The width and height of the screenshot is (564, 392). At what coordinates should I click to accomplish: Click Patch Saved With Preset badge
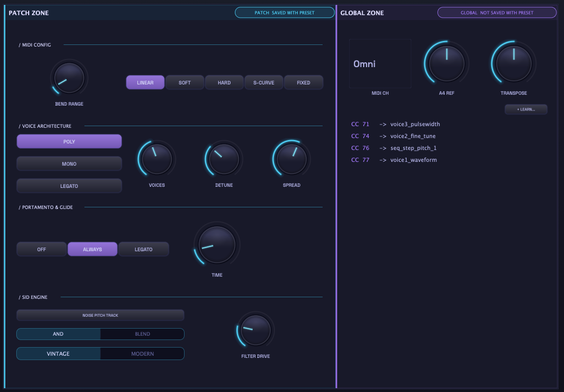(285, 12)
